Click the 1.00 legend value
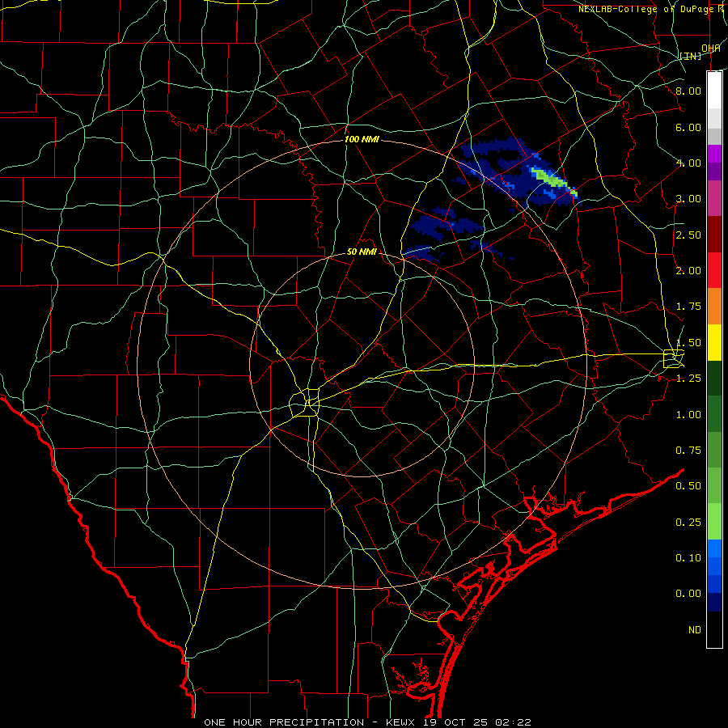Viewport: 728px width, 728px height. point(688,415)
